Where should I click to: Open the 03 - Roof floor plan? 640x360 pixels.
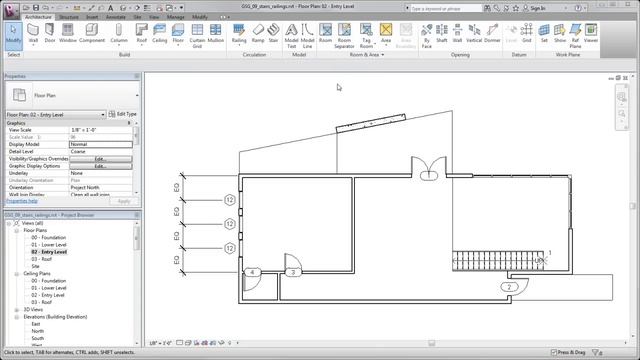[41, 259]
